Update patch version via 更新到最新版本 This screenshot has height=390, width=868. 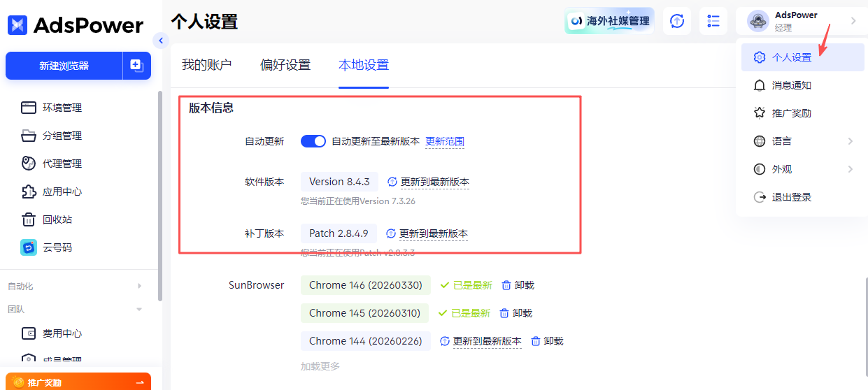point(433,233)
